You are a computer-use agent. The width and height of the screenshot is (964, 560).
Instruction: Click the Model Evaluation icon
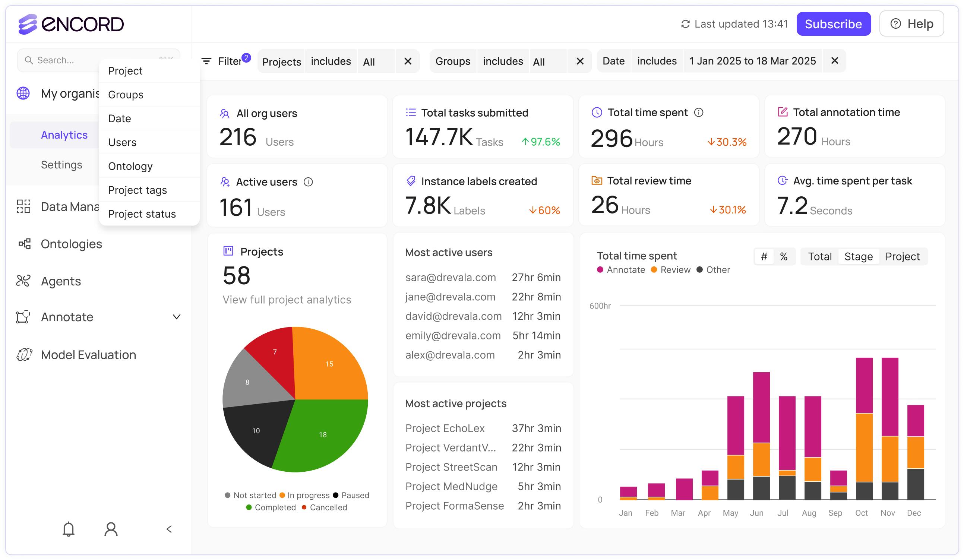(24, 355)
